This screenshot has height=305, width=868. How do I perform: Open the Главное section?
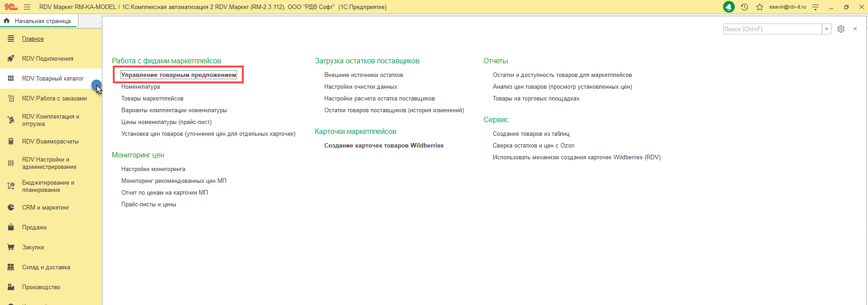(33, 39)
